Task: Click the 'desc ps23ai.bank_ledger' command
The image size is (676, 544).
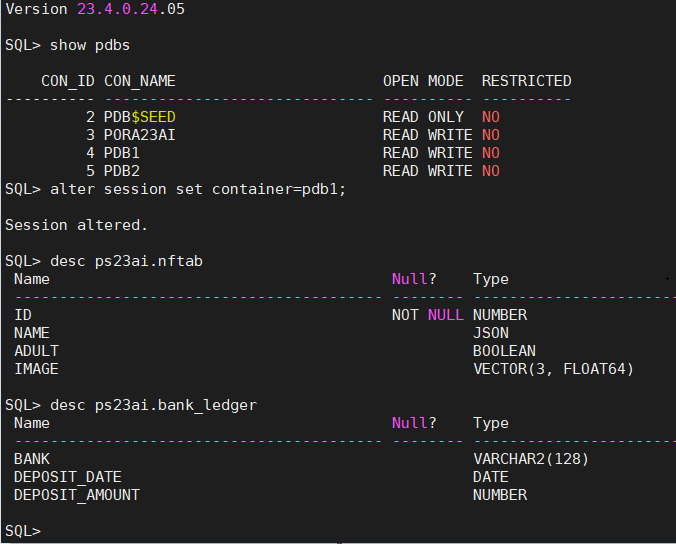Action: (153, 405)
